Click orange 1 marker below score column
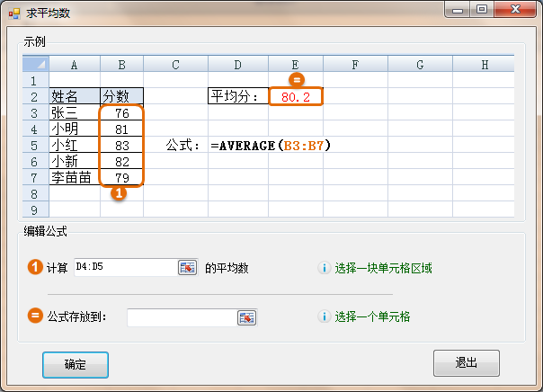Viewport: 543px width, 392px height. point(117,192)
